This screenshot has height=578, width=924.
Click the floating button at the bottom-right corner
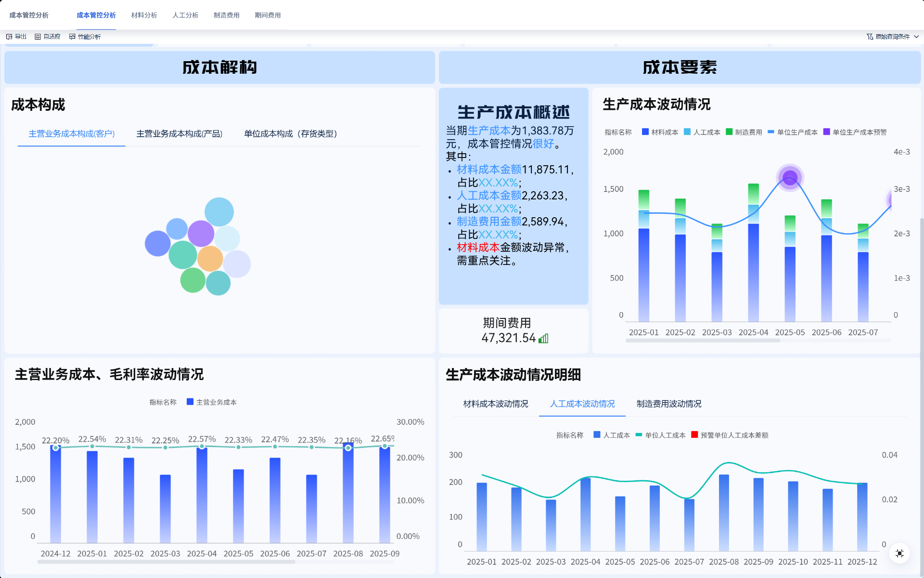[899, 553]
